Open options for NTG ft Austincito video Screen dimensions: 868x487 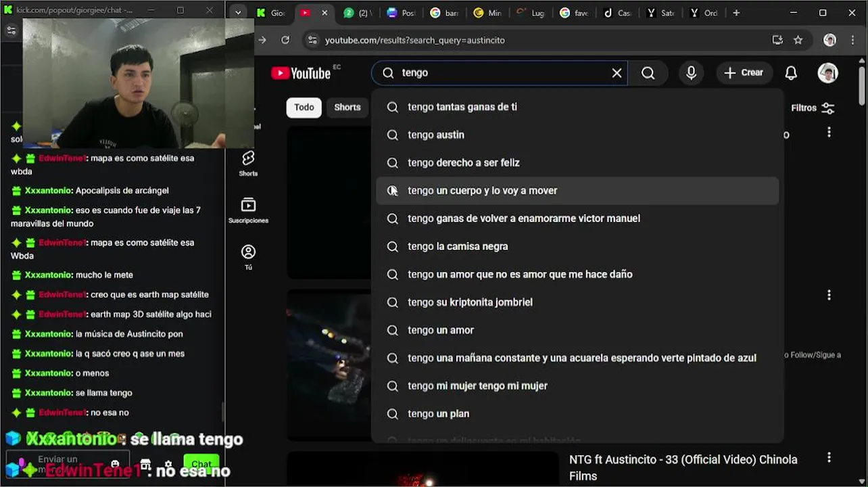click(x=829, y=458)
